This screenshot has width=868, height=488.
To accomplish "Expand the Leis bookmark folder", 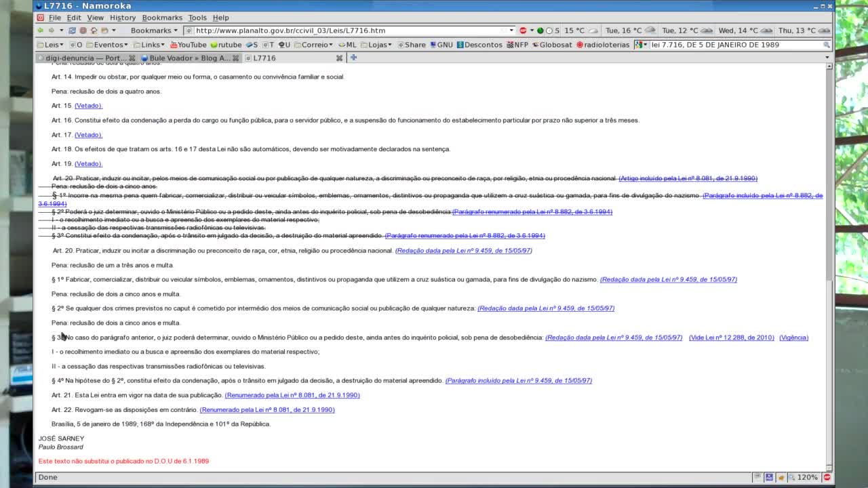I will pos(51,45).
